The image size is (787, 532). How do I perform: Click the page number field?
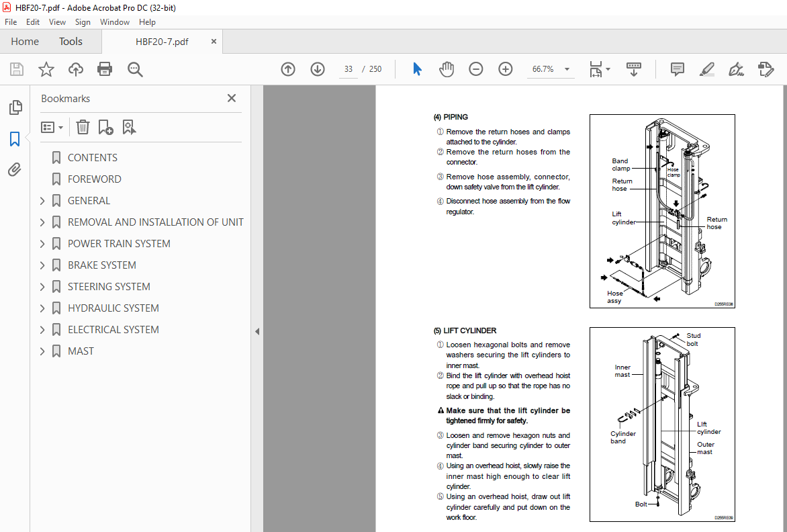(x=349, y=69)
